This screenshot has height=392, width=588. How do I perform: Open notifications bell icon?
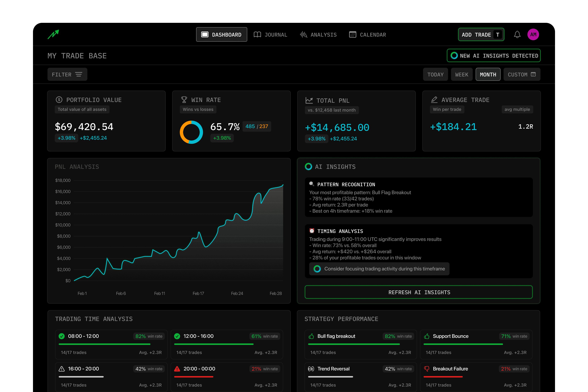pyautogui.click(x=517, y=34)
